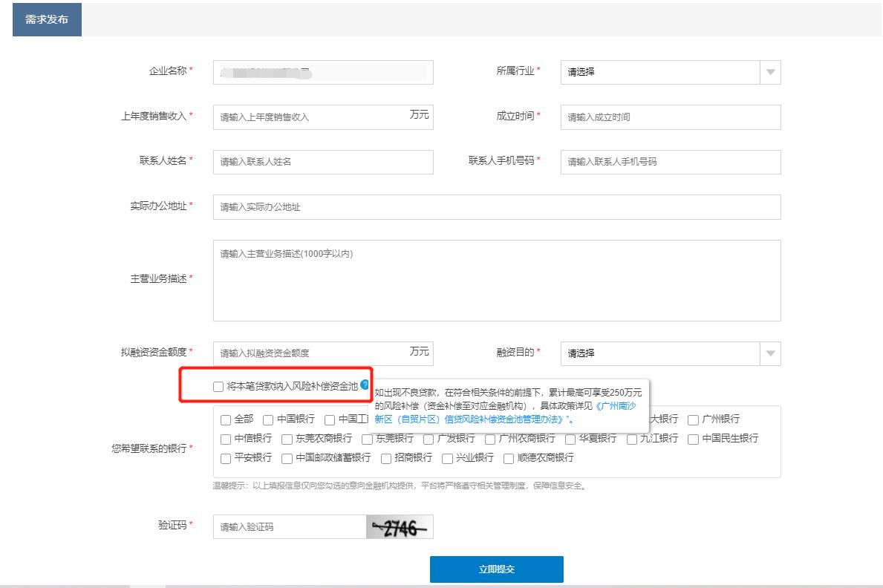Tick the 广发银行 checkbox
The width and height of the screenshot is (883, 588).
429,439
